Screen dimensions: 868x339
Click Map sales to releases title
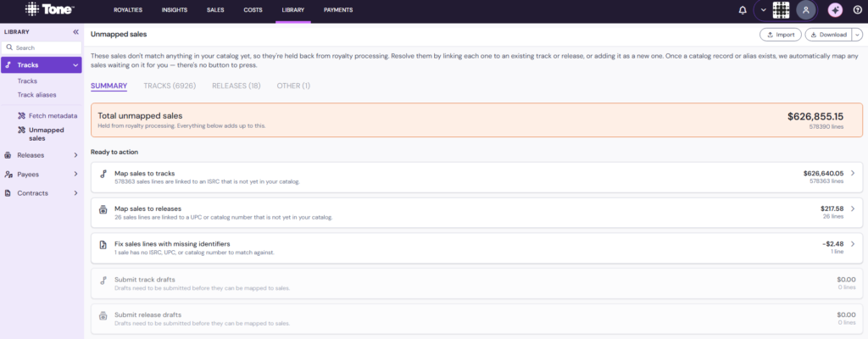click(x=147, y=208)
